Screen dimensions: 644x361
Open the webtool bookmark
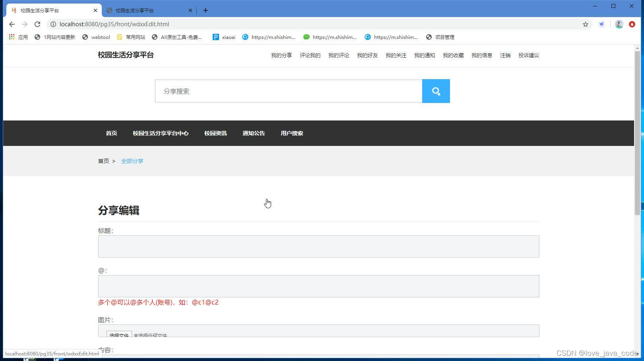(96, 37)
